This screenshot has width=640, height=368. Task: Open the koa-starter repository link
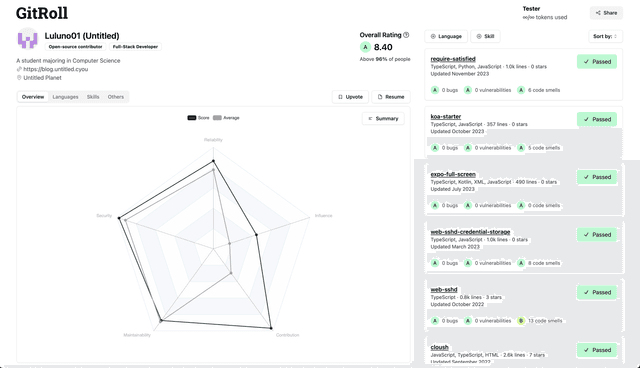(x=446, y=117)
